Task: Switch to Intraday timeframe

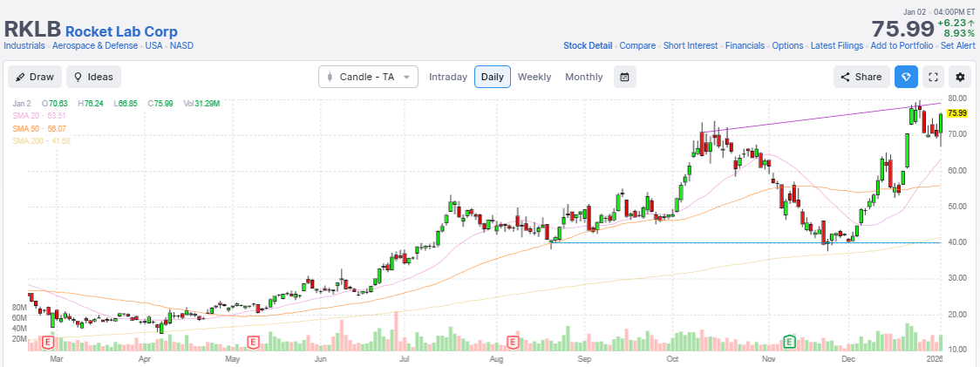Action: pos(448,77)
